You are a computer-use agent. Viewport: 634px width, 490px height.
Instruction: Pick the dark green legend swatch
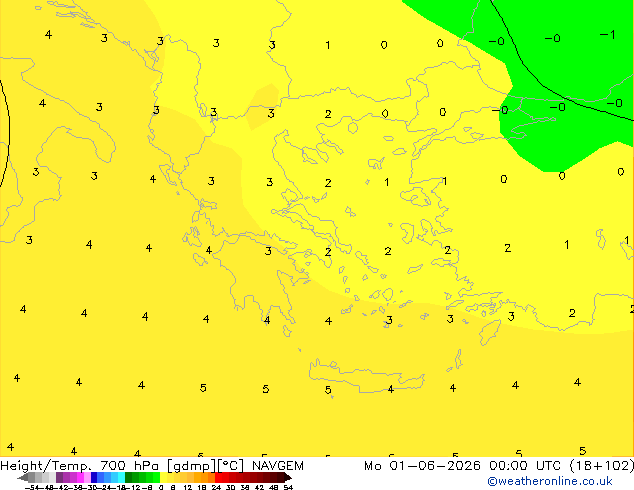pyautogui.click(x=129, y=477)
